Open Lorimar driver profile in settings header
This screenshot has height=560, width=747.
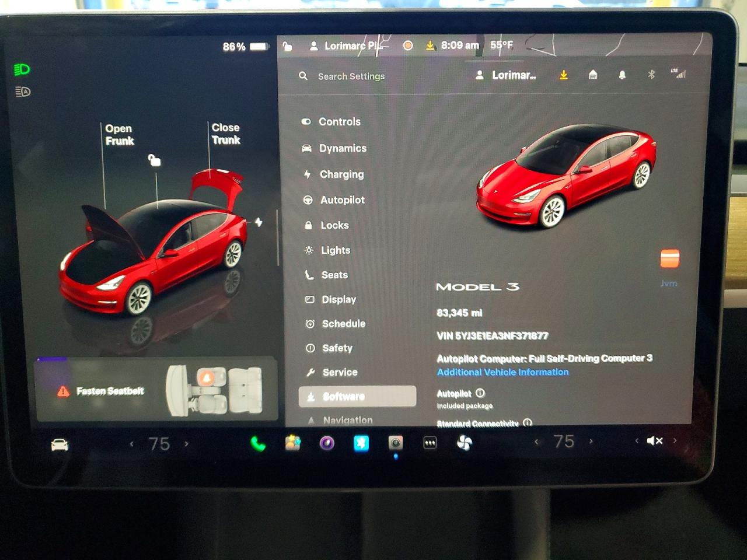pos(505,75)
